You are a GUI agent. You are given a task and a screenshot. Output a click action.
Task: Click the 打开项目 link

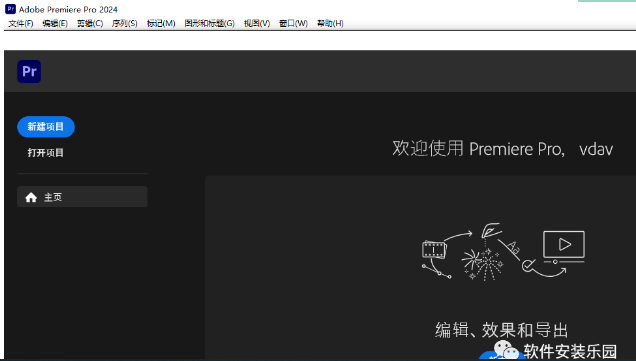(x=45, y=153)
